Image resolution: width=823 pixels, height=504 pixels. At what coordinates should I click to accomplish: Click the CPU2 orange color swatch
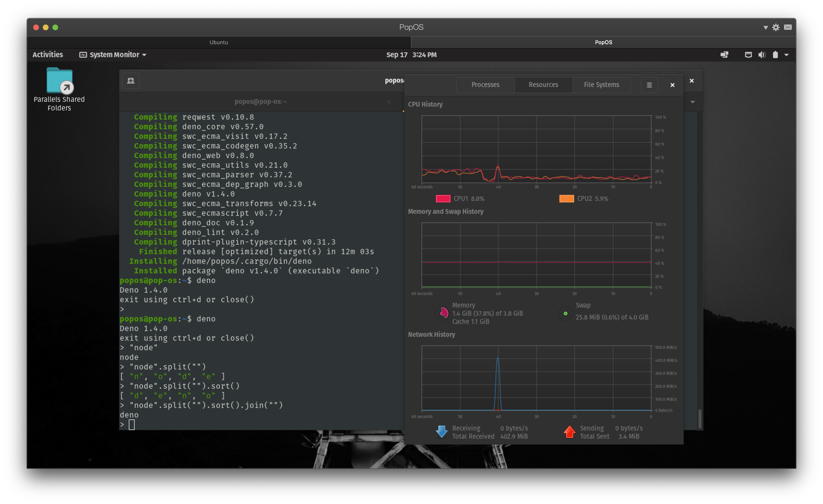567,199
